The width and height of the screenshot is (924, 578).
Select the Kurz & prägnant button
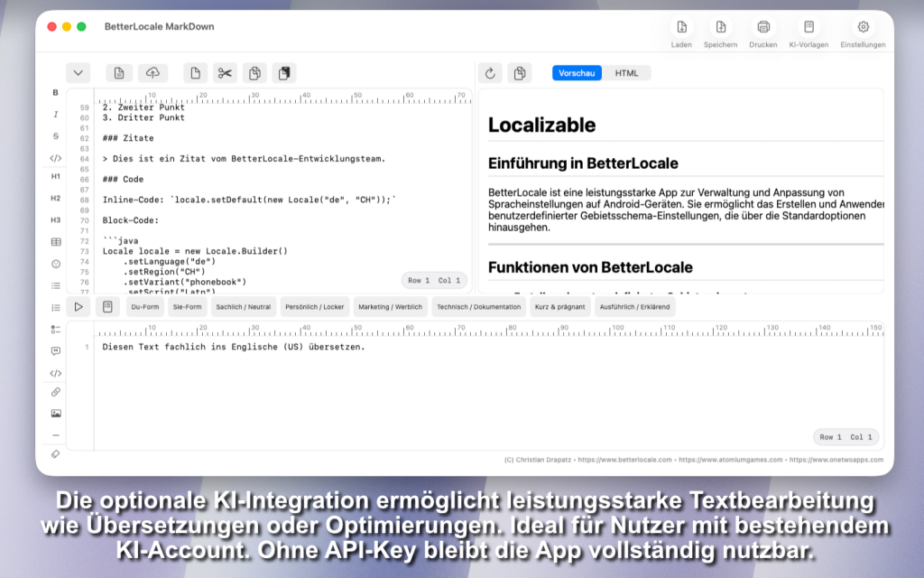point(559,307)
